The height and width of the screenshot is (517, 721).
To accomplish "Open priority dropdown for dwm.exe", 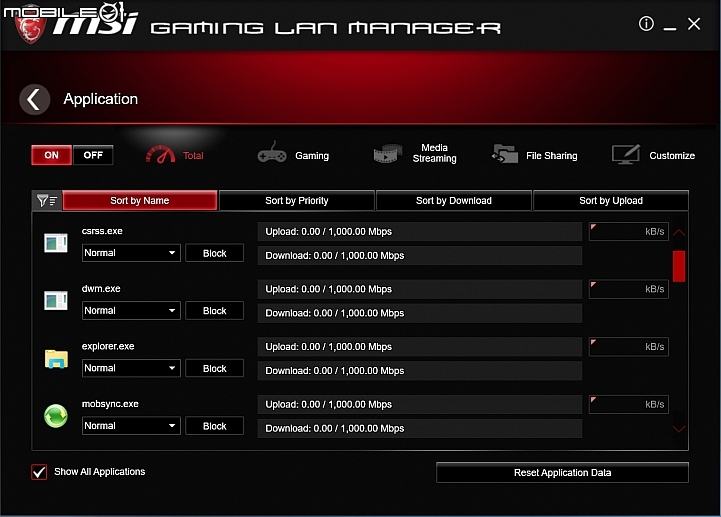I will pyautogui.click(x=131, y=310).
